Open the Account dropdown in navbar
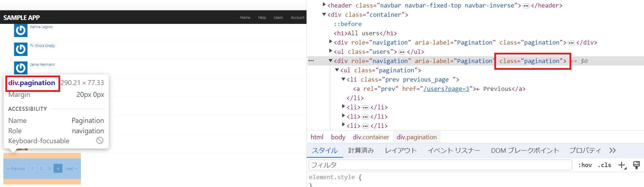644x187 pixels. 298,17
